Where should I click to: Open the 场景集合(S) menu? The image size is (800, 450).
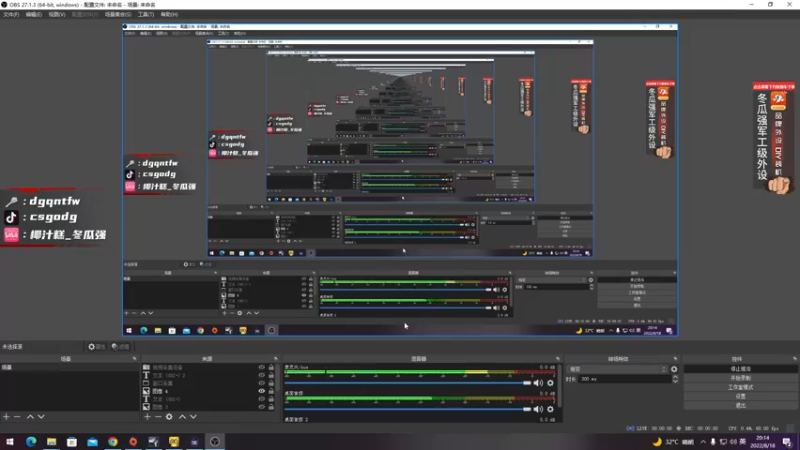[x=118, y=14]
